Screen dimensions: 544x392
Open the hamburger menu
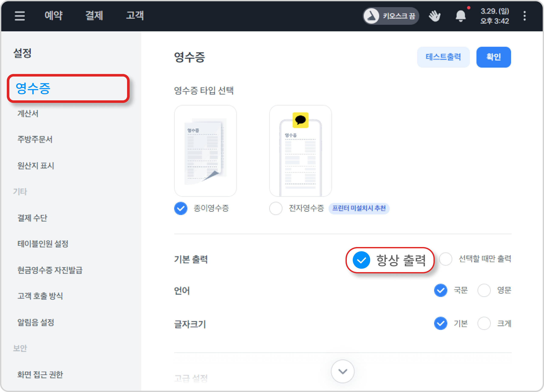pos(20,16)
